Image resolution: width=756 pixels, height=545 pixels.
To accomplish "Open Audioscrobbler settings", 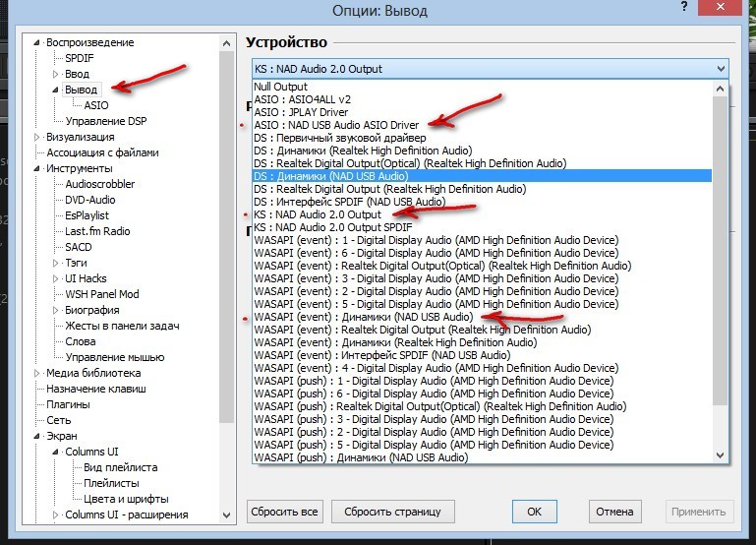I will (100, 184).
